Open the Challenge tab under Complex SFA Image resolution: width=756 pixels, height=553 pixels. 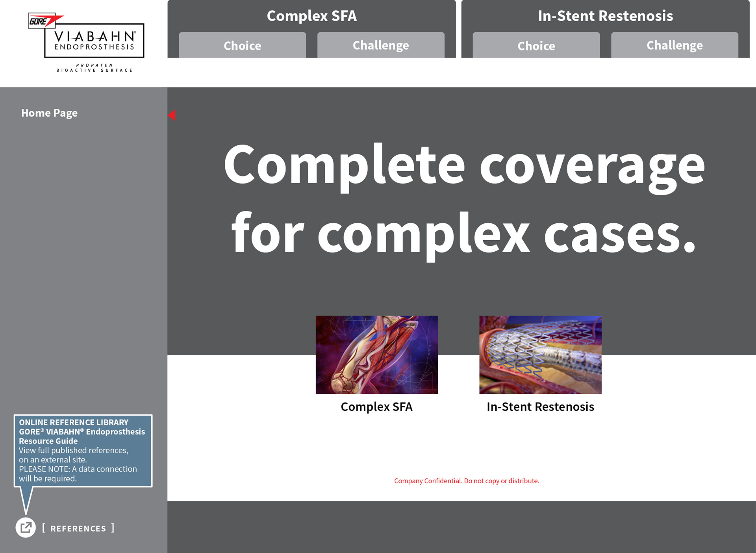(x=381, y=45)
